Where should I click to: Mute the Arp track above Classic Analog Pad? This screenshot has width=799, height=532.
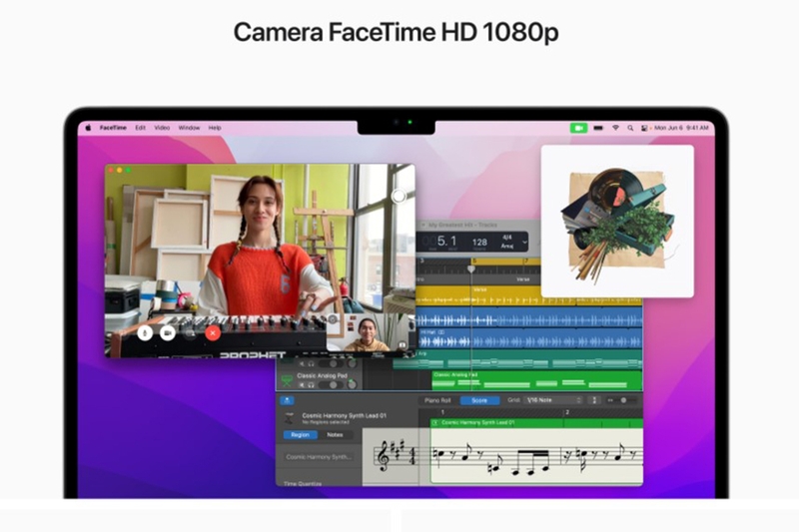point(302,363)
